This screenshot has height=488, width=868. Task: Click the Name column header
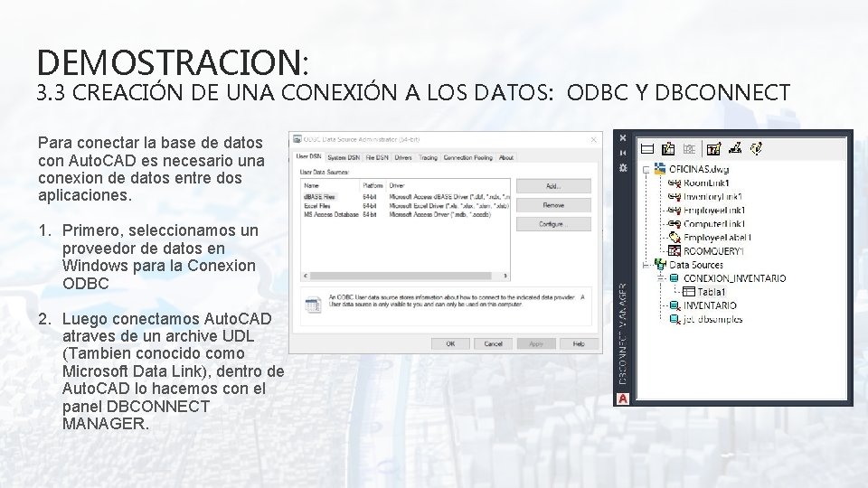coord(331,186)
